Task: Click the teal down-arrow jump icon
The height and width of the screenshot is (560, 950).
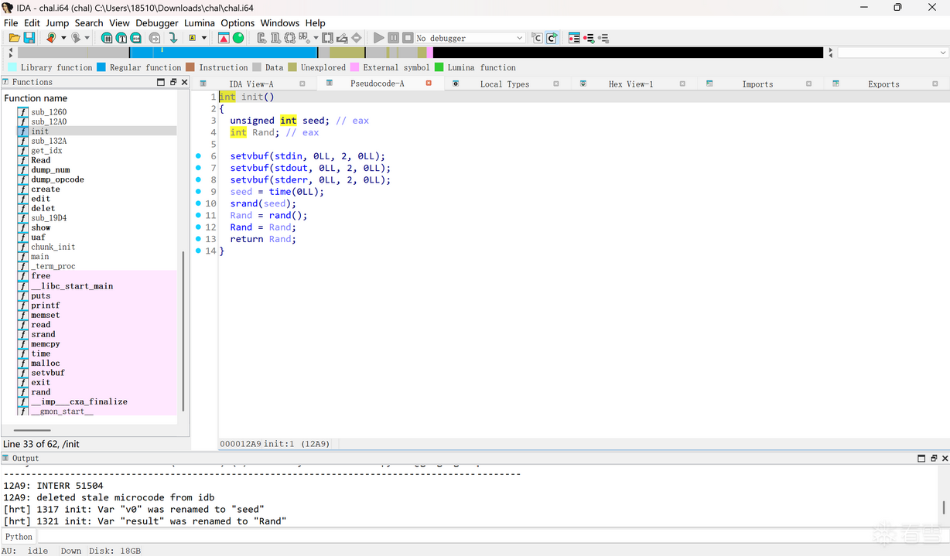Action: click(173, 38)
